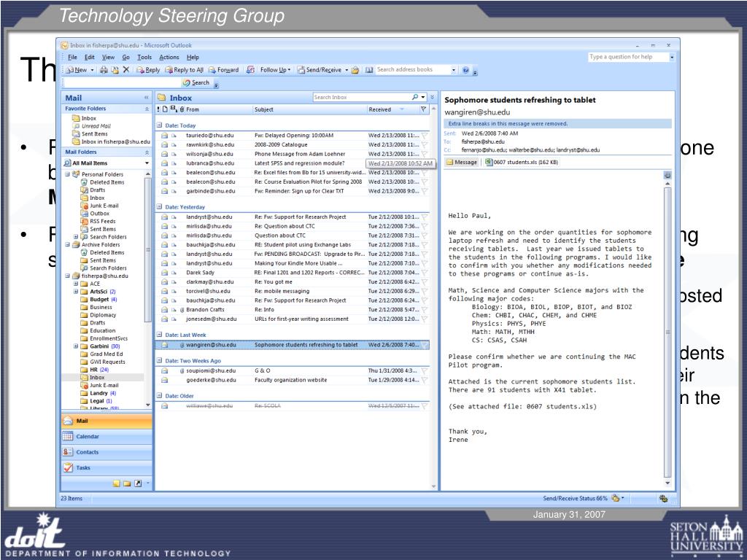
Task: Print the selected message with the printer icon
Action: (x=104, y=70)
